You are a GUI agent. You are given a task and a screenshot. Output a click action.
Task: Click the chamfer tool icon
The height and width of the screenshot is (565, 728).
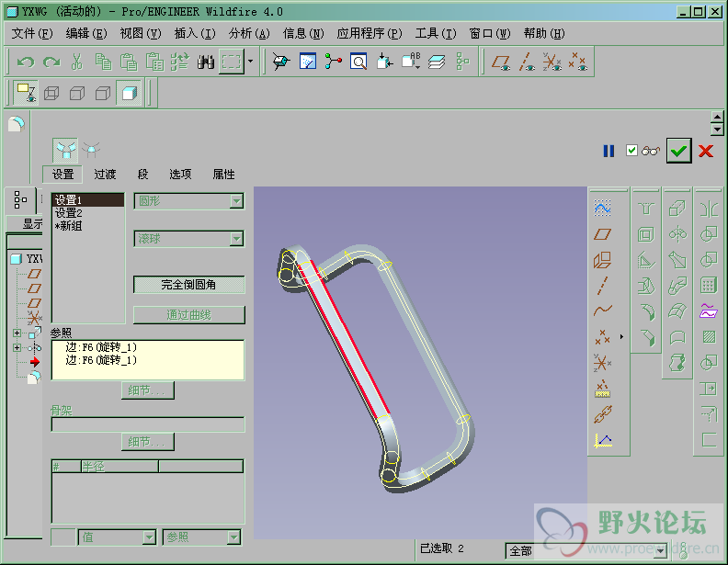(647, 337)
